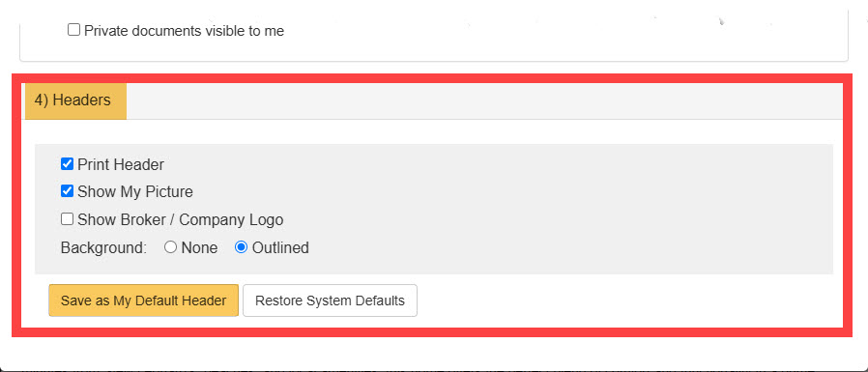Click the Private documents visible to me label
The height and width of the screenshot is (372, 868).
pyautogui.click(x=184, y=31)
